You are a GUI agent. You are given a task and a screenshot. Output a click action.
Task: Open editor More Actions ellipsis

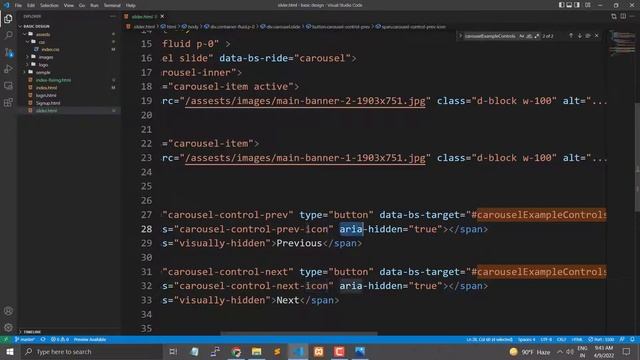632,16
